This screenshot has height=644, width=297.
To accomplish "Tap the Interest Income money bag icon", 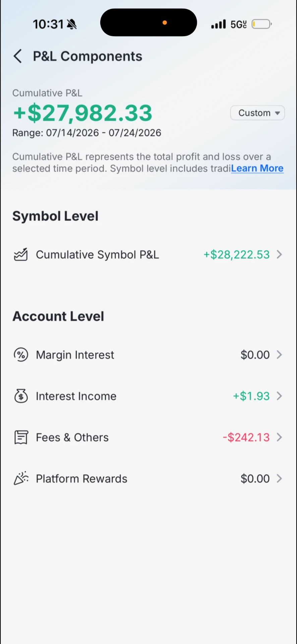I will [x=21, y=396].
